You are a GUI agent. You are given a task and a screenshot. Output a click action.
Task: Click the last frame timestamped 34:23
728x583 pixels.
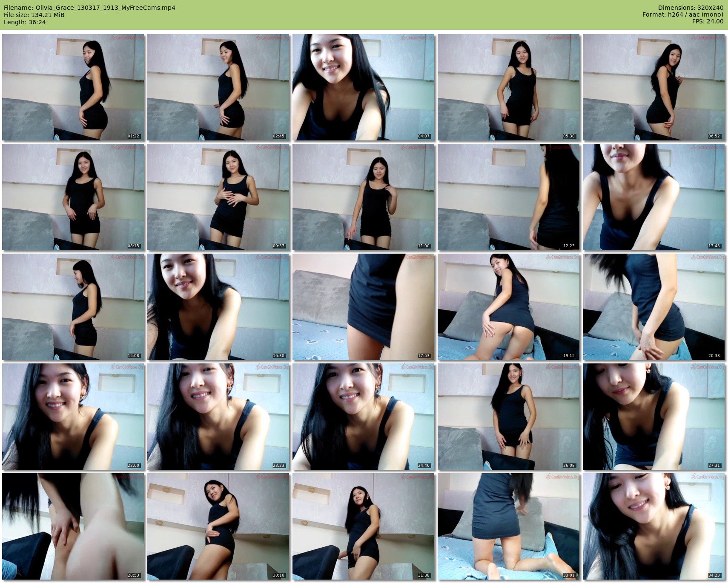coord(654,526)
